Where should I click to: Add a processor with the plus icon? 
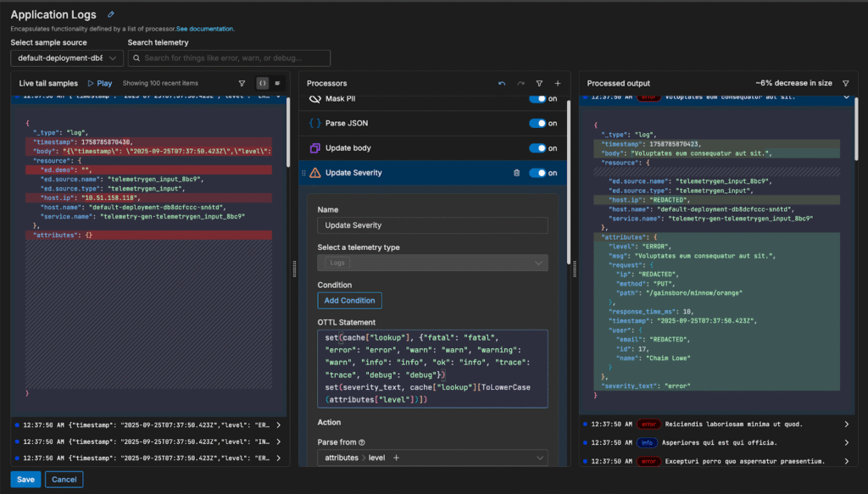pyautogui.click(x=558, y=83)
